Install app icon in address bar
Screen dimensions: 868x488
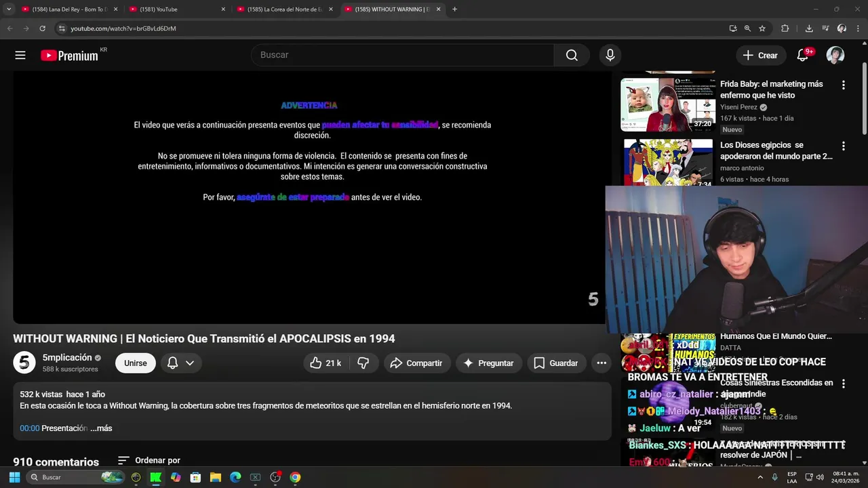click(x=732, y=28)
